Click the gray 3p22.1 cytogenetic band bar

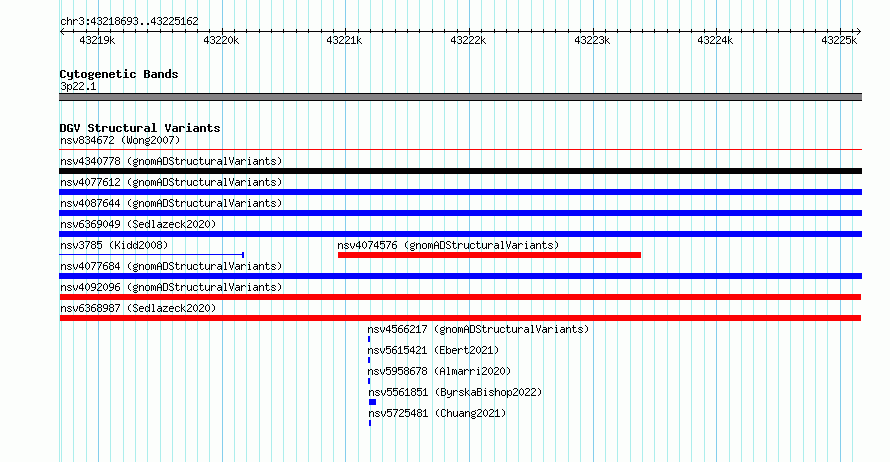[x=460, y=97]
